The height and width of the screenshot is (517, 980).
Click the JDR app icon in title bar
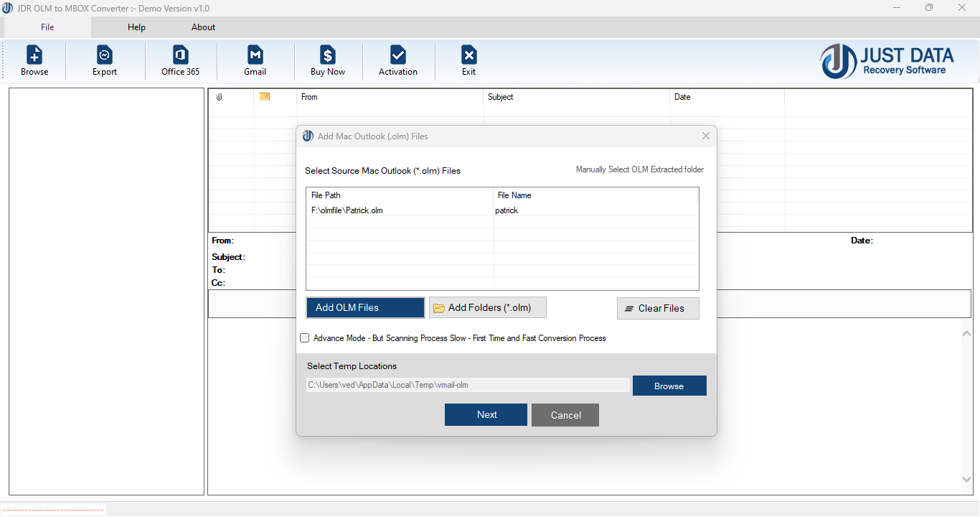(x=7, y=8)
